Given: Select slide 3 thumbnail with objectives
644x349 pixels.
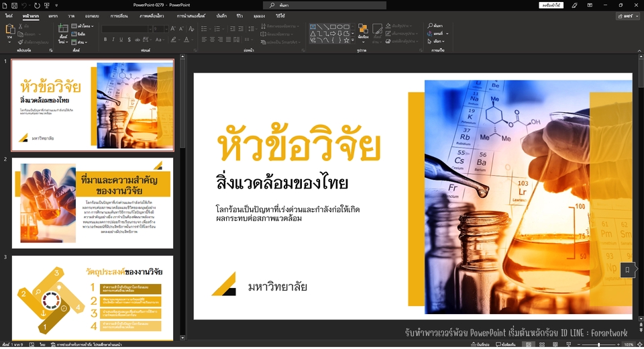Looking at the screenshot, I should [93, 297].
